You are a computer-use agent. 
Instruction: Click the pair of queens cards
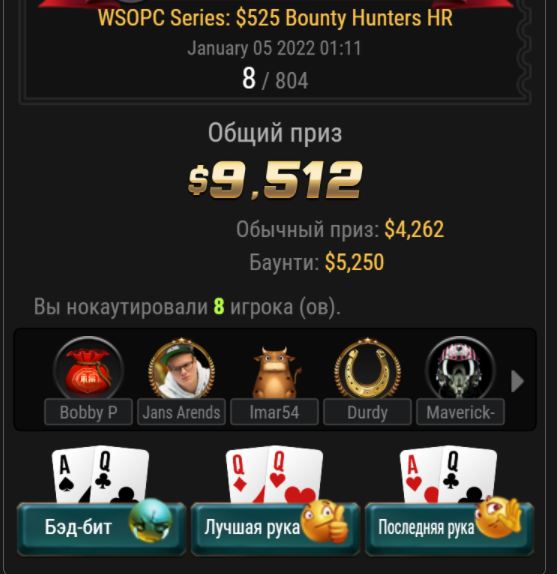coord(274,474)
